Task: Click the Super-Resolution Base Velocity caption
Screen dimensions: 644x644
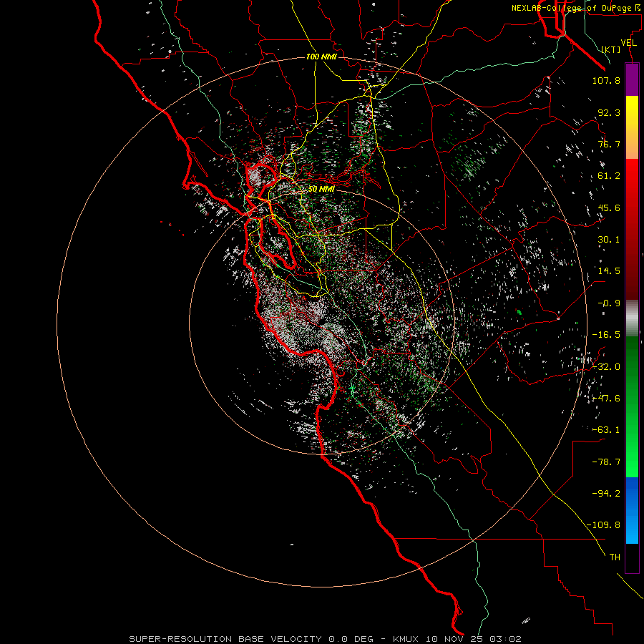Action: click(x=326, y=639)
